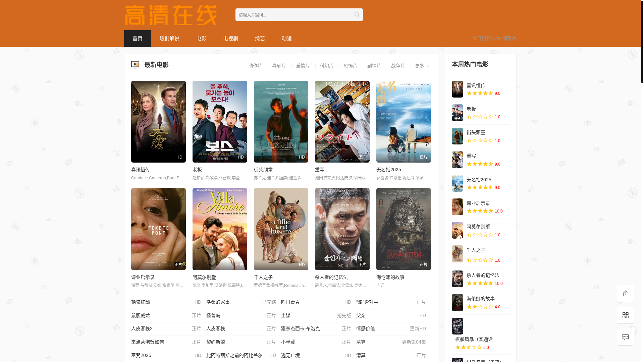Screen dimensions: 644x362
Task: Filter by 科幻片 category
Action: pos(327,66)
